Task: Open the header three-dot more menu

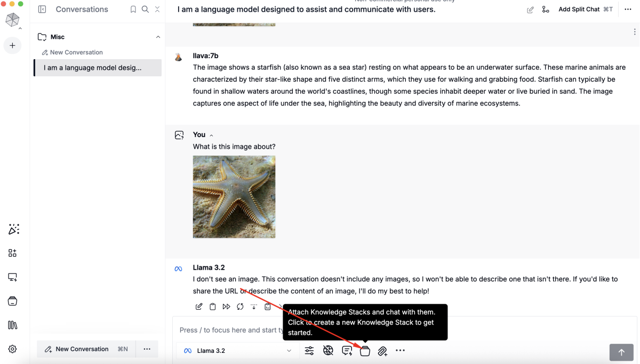Action: tap(628, 10)
